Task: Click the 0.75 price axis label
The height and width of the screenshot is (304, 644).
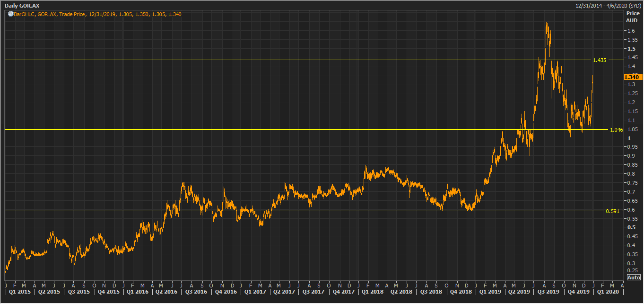Action: [x=633, y=183]
